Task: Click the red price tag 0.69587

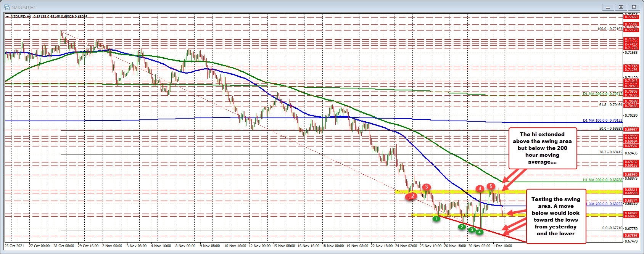Action: 632,146
